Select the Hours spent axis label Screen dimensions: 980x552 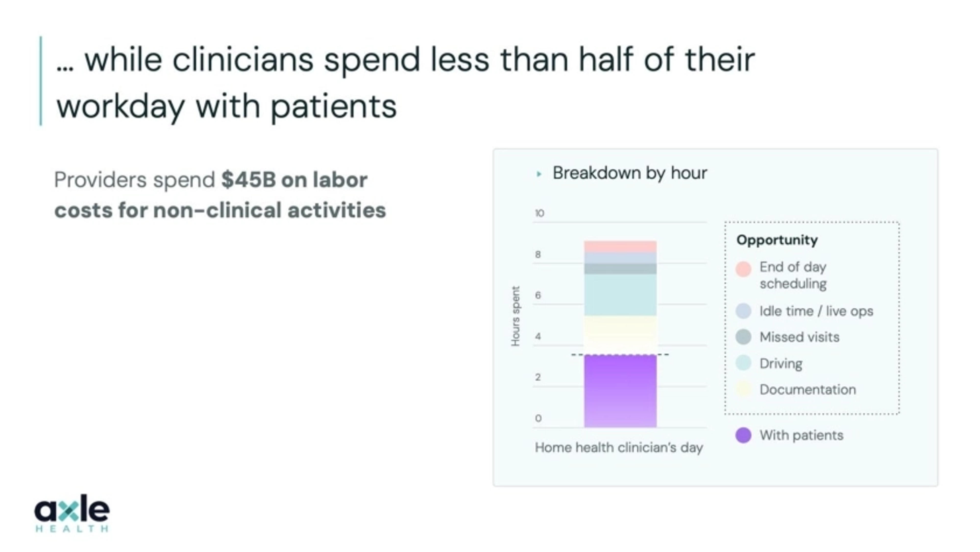515,316
